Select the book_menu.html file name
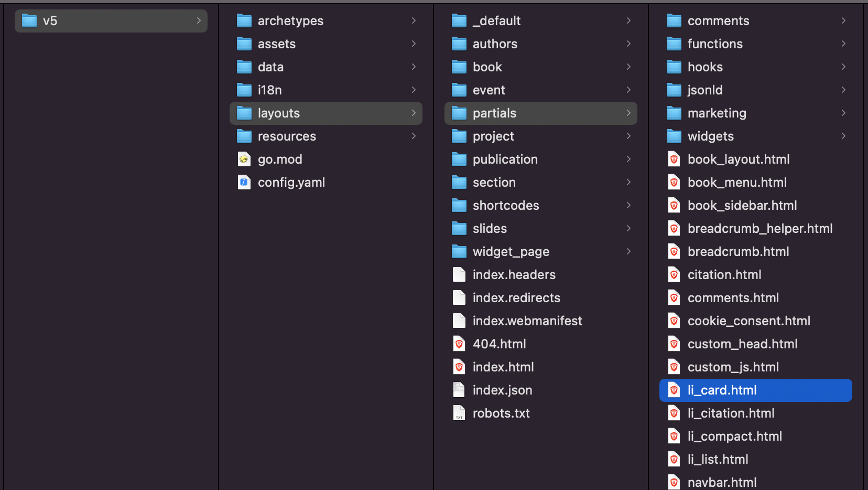868x490 pixels. (x=737, y=183)
